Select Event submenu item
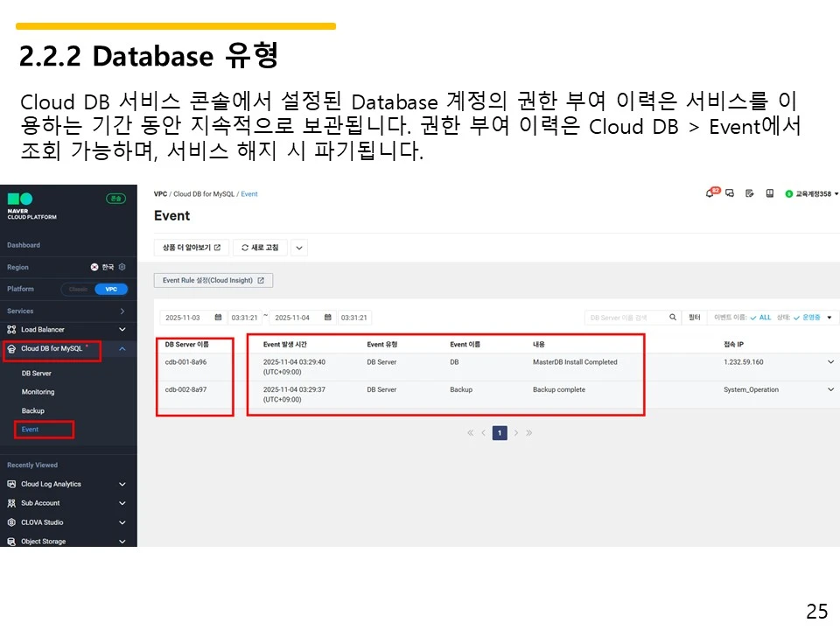This screenshot has height=630, width=840. [x=30, y=429]
